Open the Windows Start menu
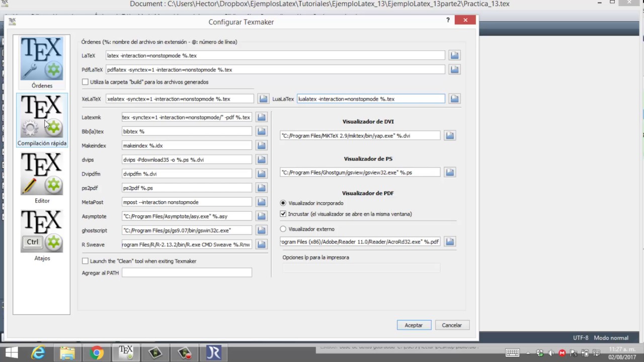The image size is (644, 362). pyautogui.click(x=11, y=353)
